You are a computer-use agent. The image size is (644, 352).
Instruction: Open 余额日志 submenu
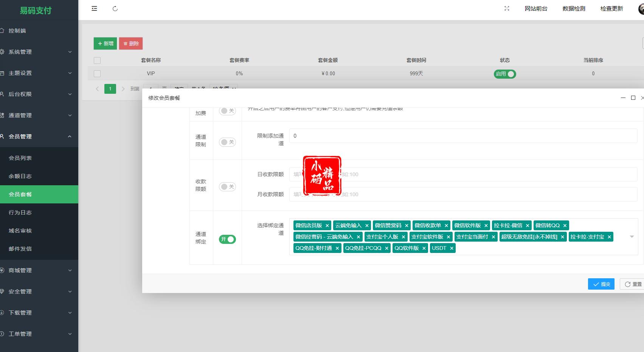(x=39, y=176)
